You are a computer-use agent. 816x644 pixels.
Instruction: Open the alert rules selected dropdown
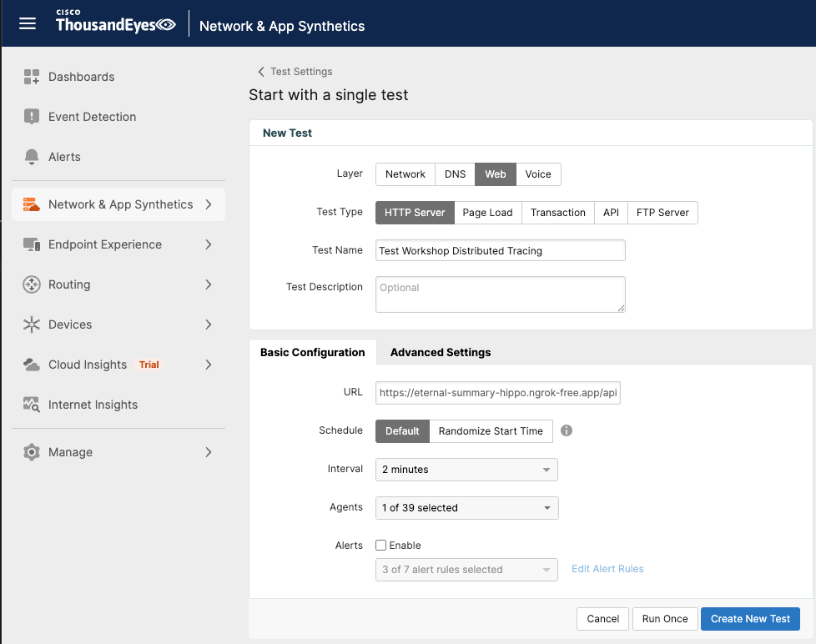(x=466, y=570)
